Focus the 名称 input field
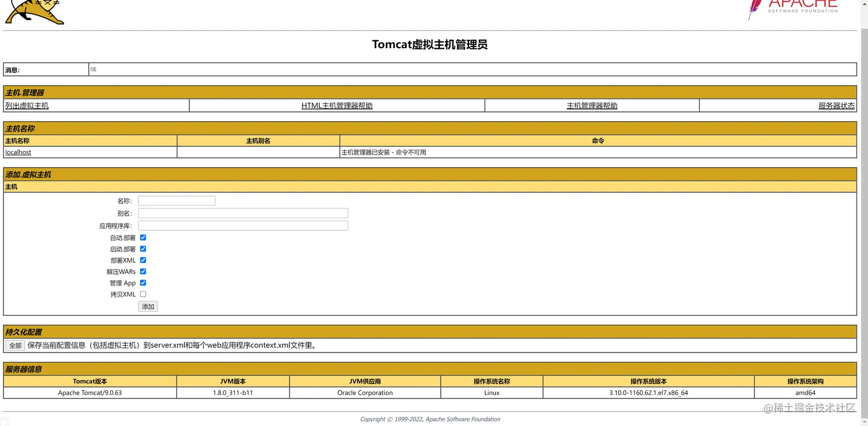 pos(177,200)
